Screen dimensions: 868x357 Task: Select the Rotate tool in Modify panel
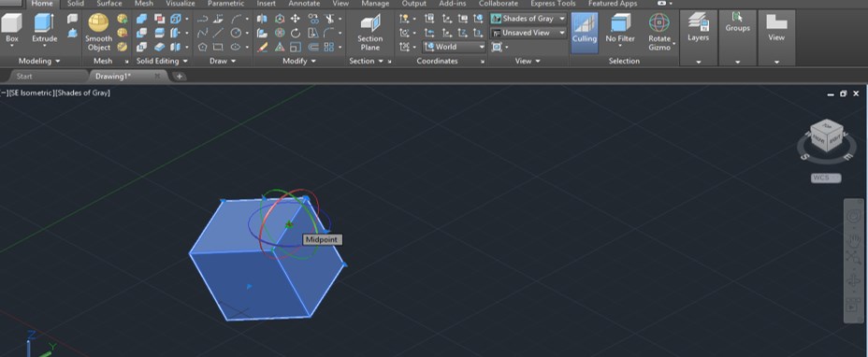click(296, 33)
